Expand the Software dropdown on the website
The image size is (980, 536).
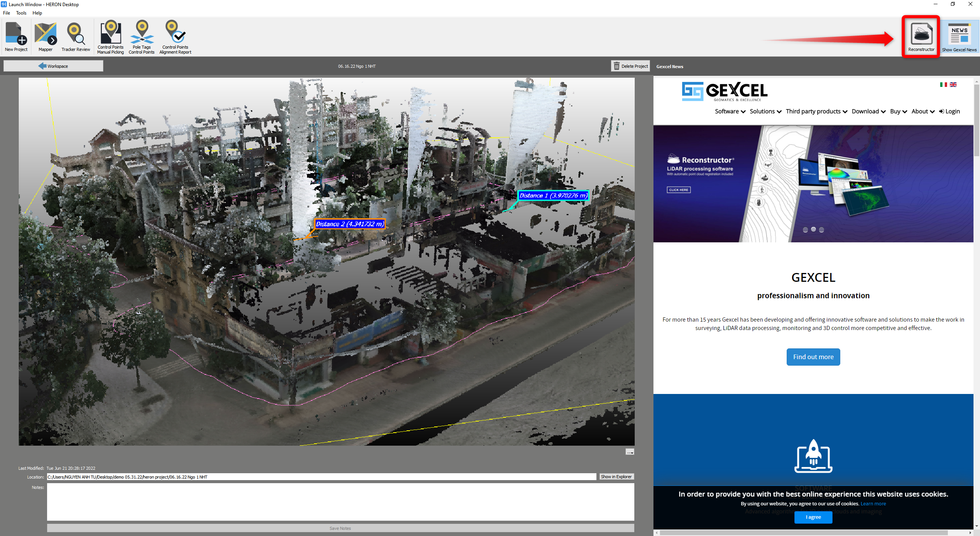pos(730,111)
